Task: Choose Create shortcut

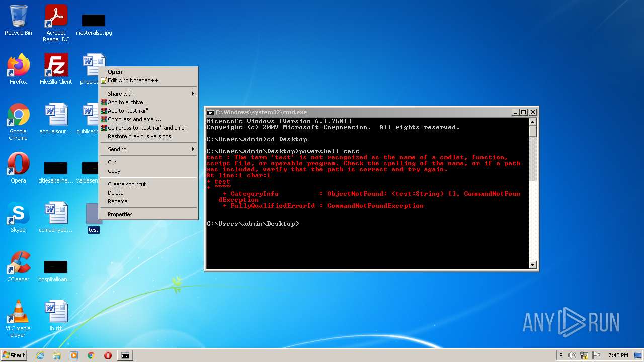Action: coord(148,184)
